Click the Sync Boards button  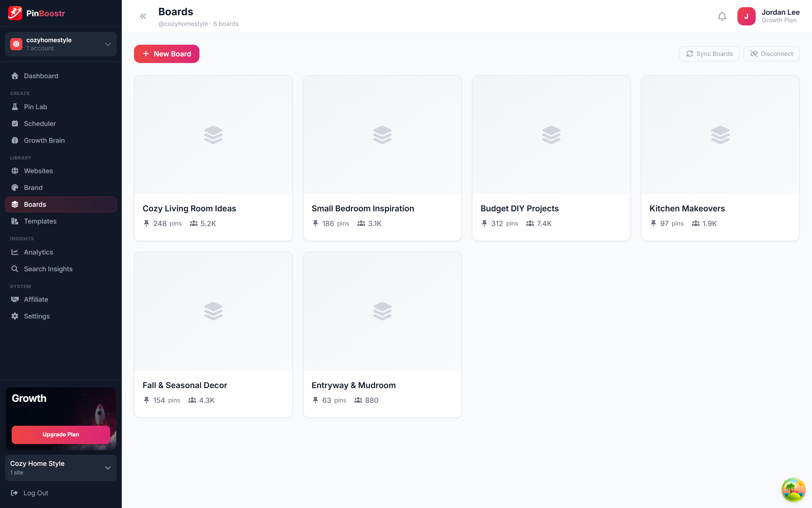point(709,54)
